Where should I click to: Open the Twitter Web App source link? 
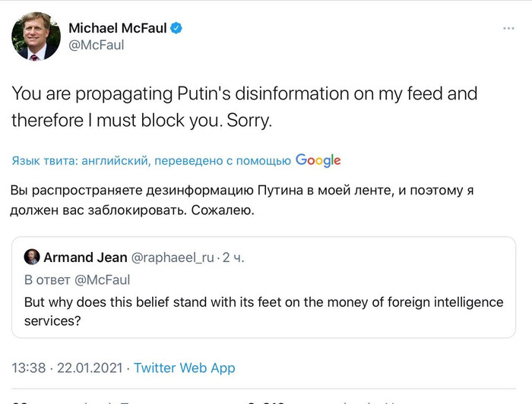185,368
